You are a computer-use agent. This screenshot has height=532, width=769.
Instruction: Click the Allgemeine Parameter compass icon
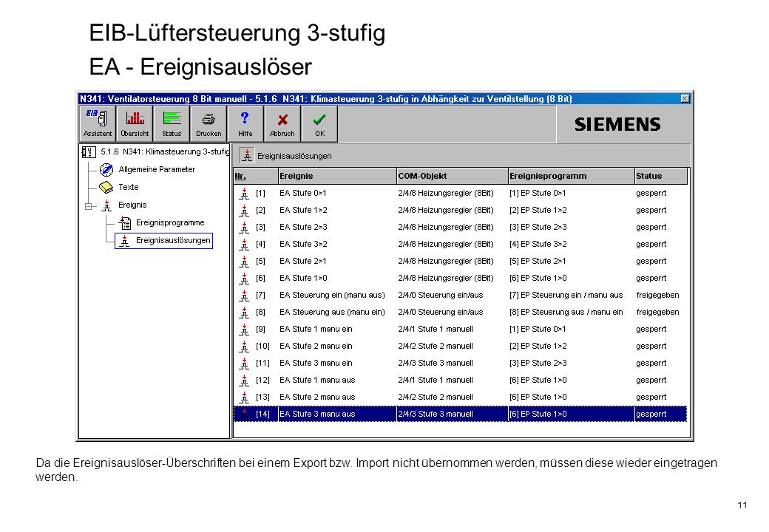point(106,169)
